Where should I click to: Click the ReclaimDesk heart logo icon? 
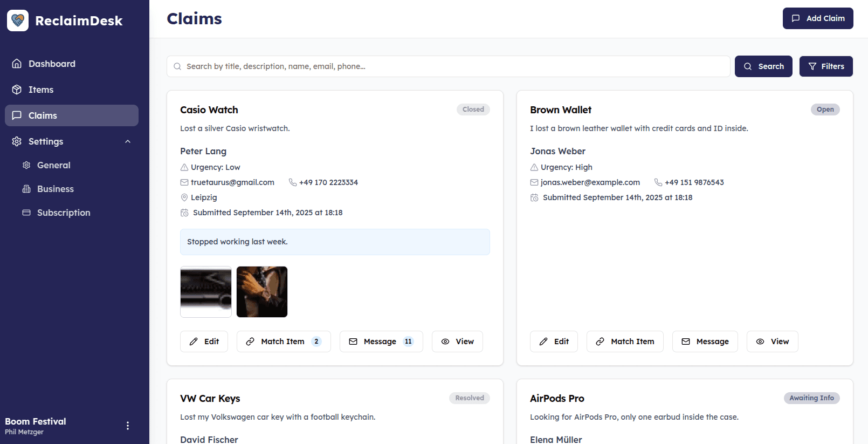pos(18,21)
